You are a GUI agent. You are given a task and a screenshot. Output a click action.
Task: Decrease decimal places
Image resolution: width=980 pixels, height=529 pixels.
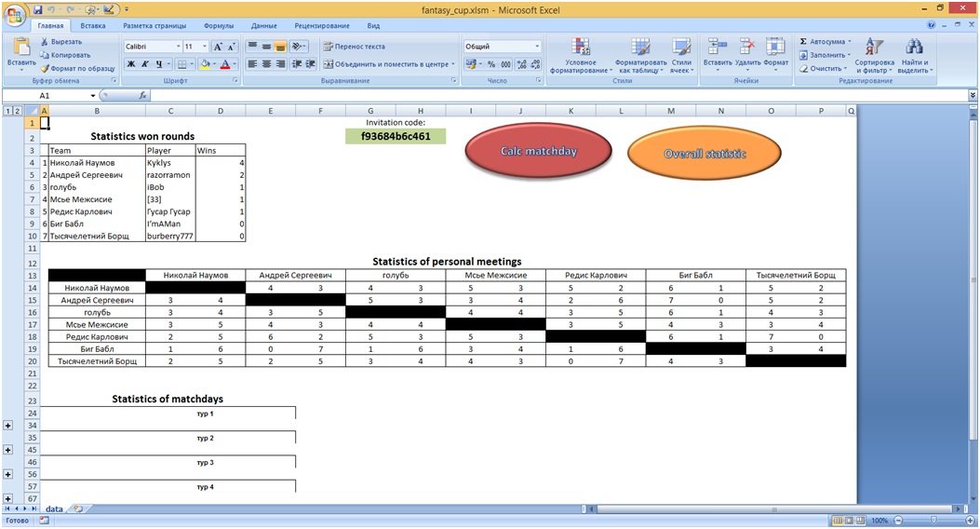536,63
